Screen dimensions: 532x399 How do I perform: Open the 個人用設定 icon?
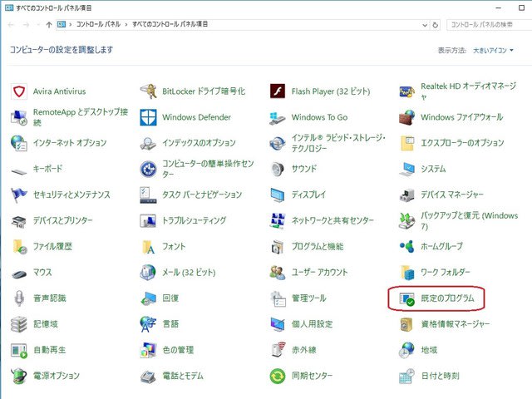click(x=278, y=324)
